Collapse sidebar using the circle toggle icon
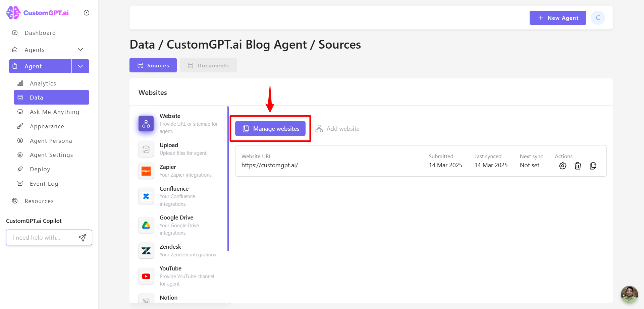 tap(87, 13)
